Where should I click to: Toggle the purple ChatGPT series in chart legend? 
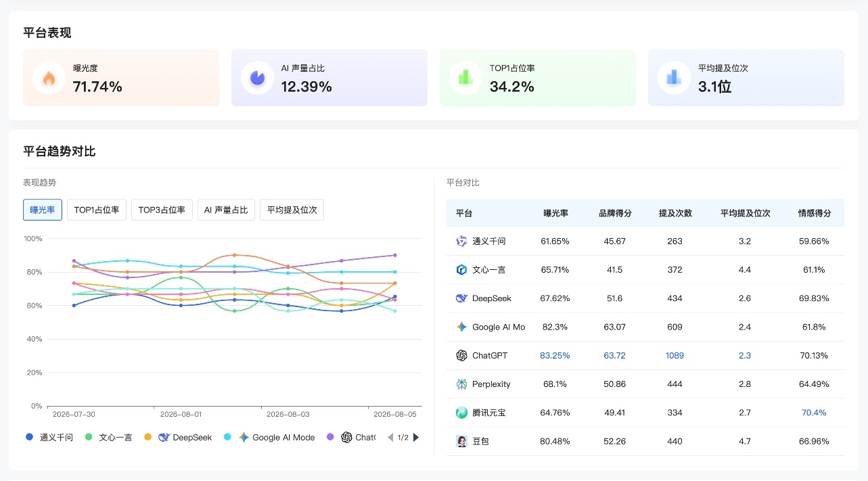coord(350,438)
